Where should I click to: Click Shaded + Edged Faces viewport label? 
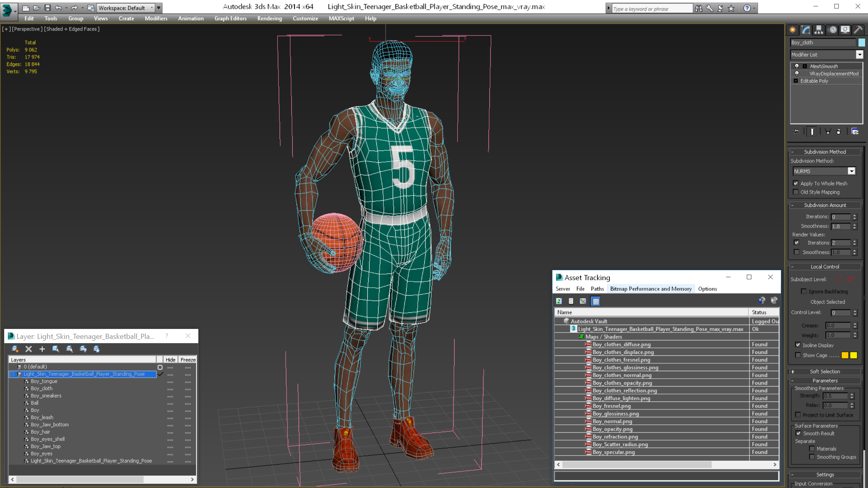pos(72,29)
